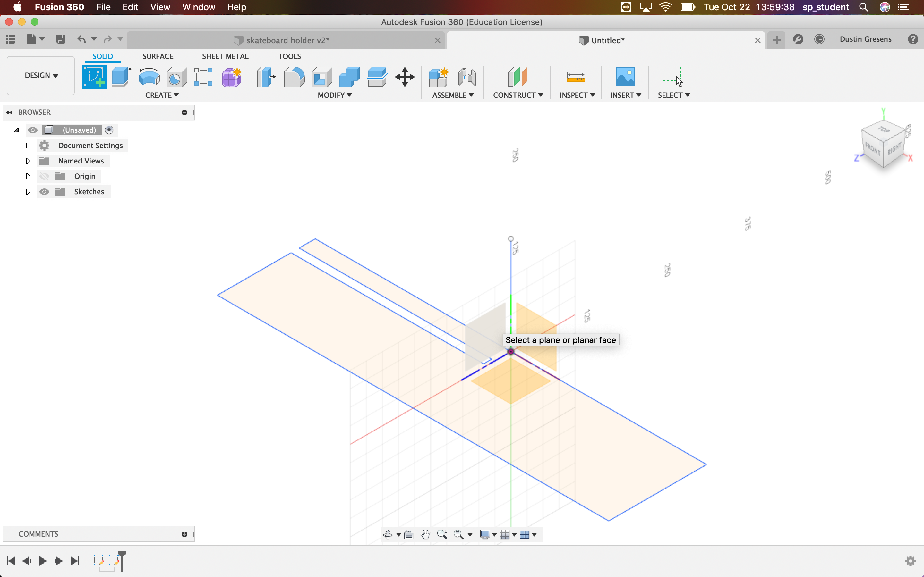The image size is (924, 577).
Task: Toggle visibility of Origin folder
Action: (43, 175)
